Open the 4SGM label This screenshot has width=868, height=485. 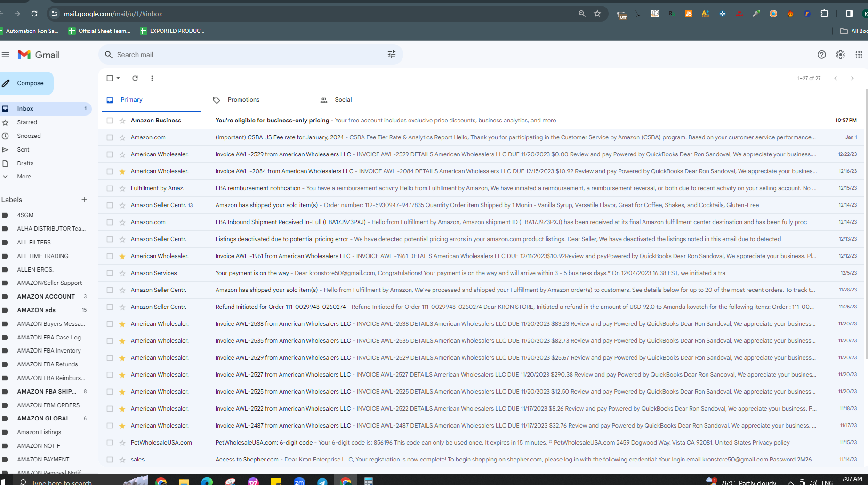pos(25,215)
